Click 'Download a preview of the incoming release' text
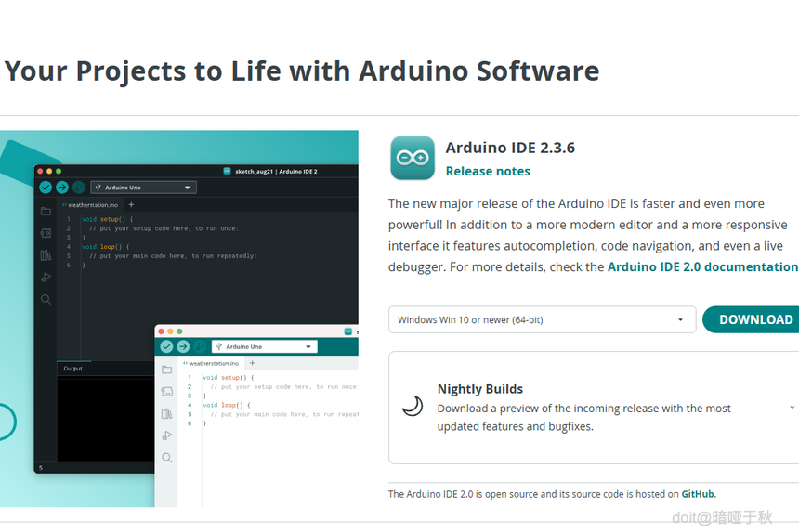 coord(584,418)
